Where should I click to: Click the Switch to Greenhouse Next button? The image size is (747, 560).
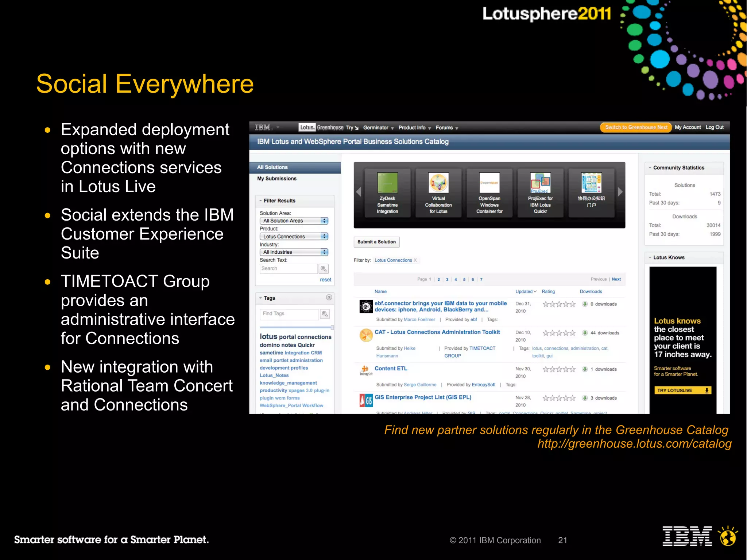tap(636, 127)
